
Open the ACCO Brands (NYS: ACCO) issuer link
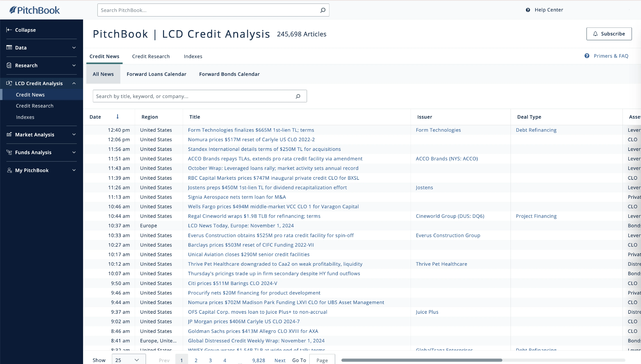(447, 159)
